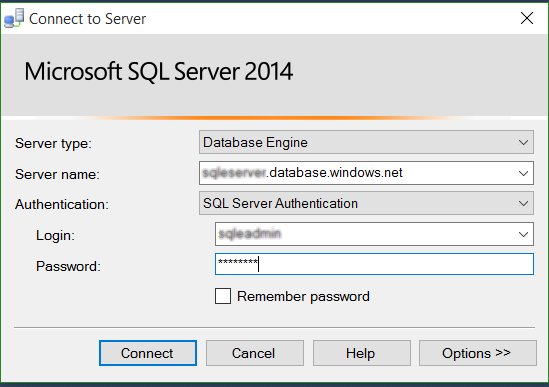Image resolution: width=549 pixels, height=387 pixels.
Task: Click the Connect to Server title text
Action: 88,19
